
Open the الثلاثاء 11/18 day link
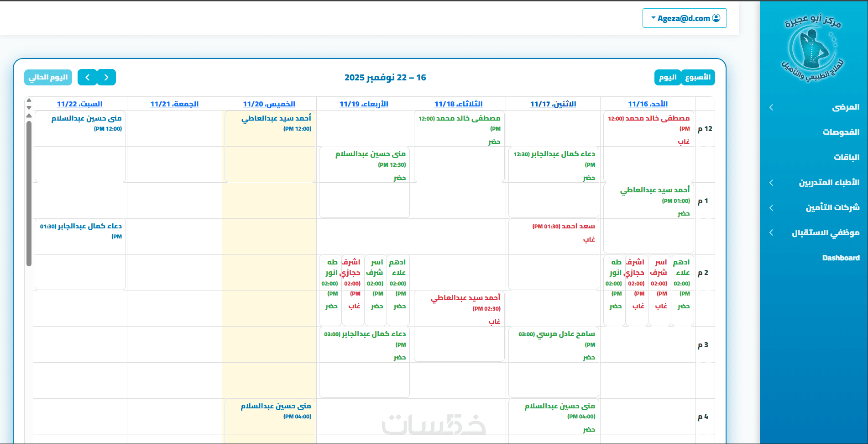coord(458,104)
